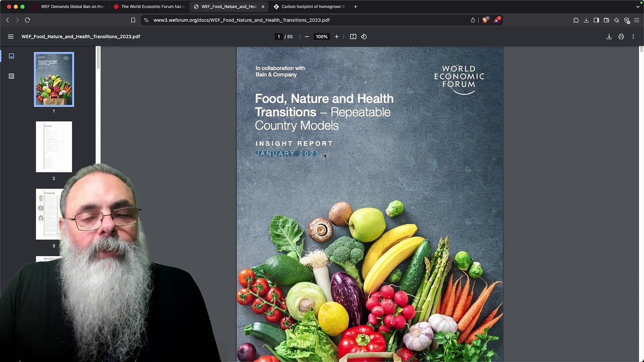
Task: Edit the page number field
Action: pyautogui.click(x=278, y=36)
